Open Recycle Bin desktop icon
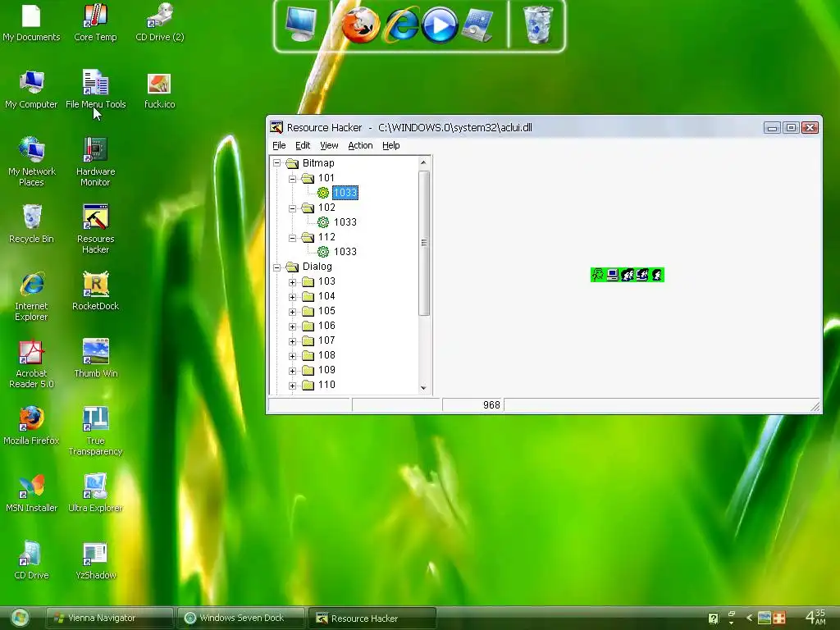840x630 pixels. coord(31,224)
